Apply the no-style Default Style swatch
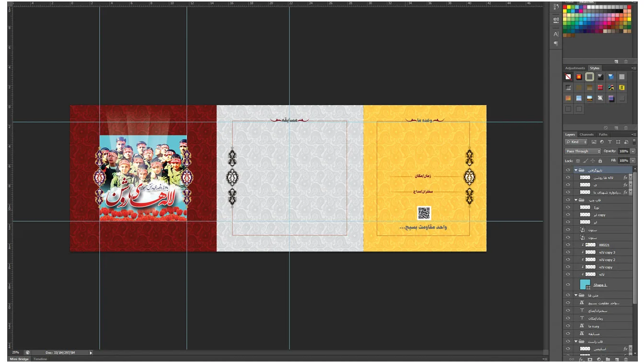Viewport: 644px width, 362px height. point(568,77)
